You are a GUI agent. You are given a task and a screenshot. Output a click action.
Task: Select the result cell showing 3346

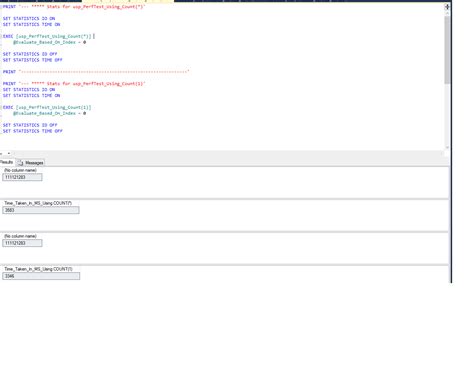click(x=41, y=276)
